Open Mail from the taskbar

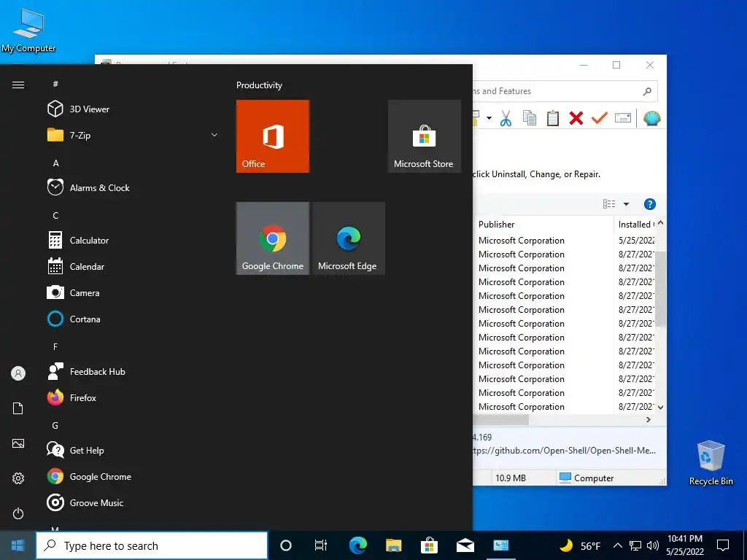point(465,545)
